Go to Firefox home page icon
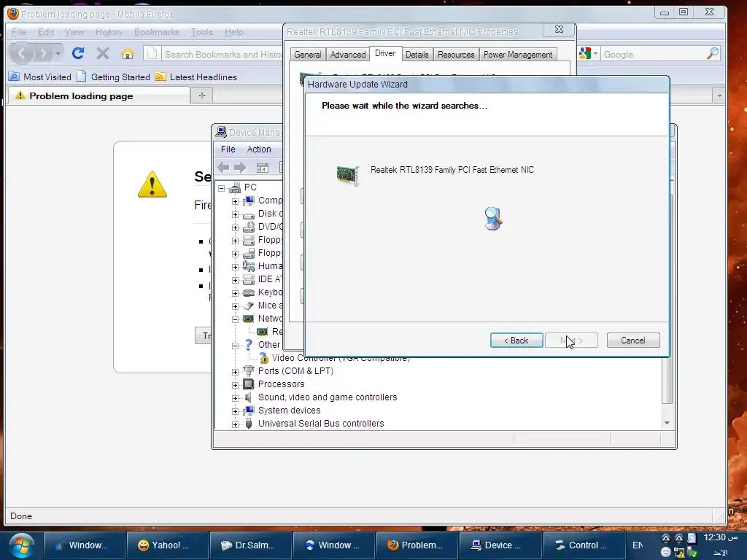 tap(127, 53)
